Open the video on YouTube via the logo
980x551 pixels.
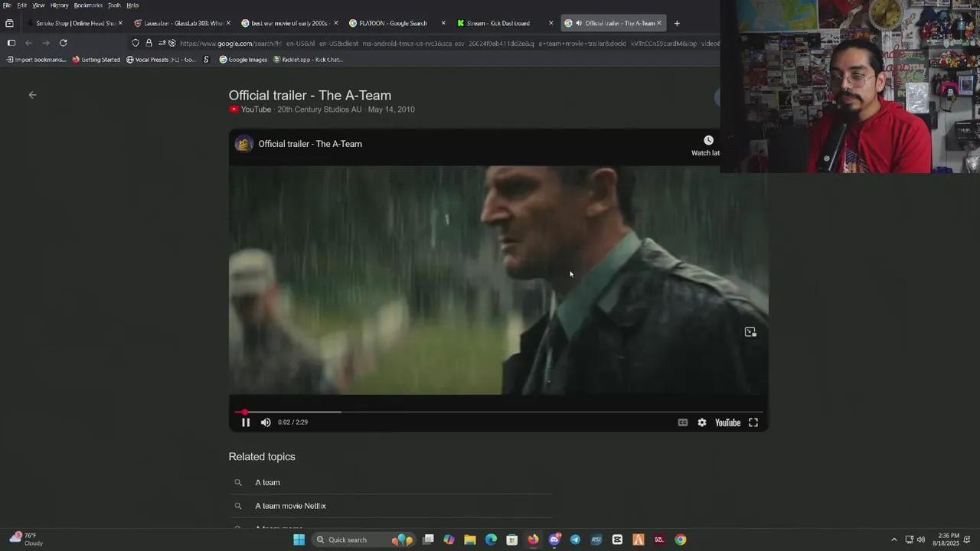[x=727, y=422]
